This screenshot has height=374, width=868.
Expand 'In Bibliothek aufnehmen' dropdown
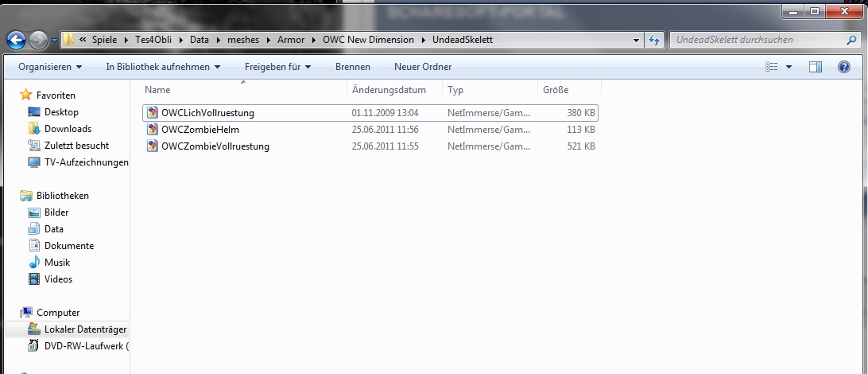click(163, 67)
